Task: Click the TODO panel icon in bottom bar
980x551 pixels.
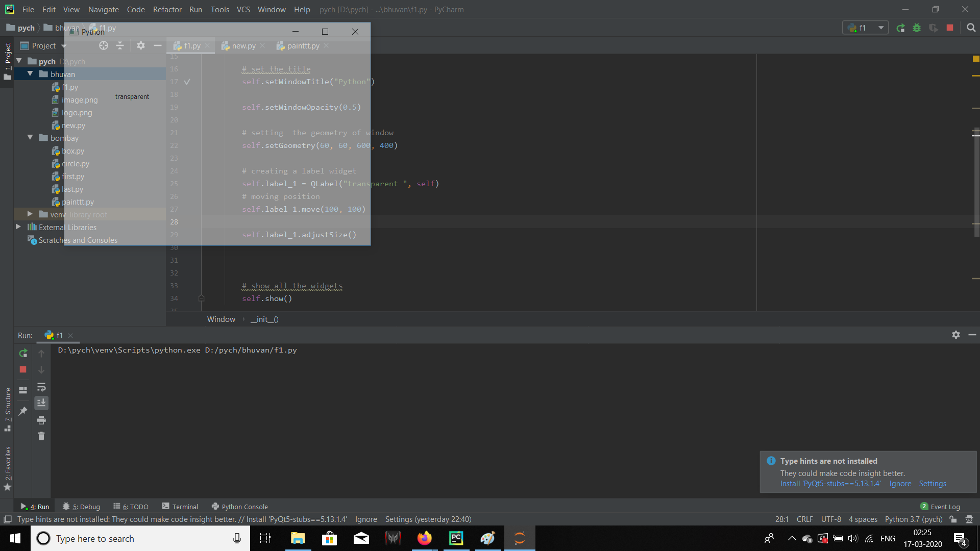Action: pyautogui.click(x=133, y=506)
